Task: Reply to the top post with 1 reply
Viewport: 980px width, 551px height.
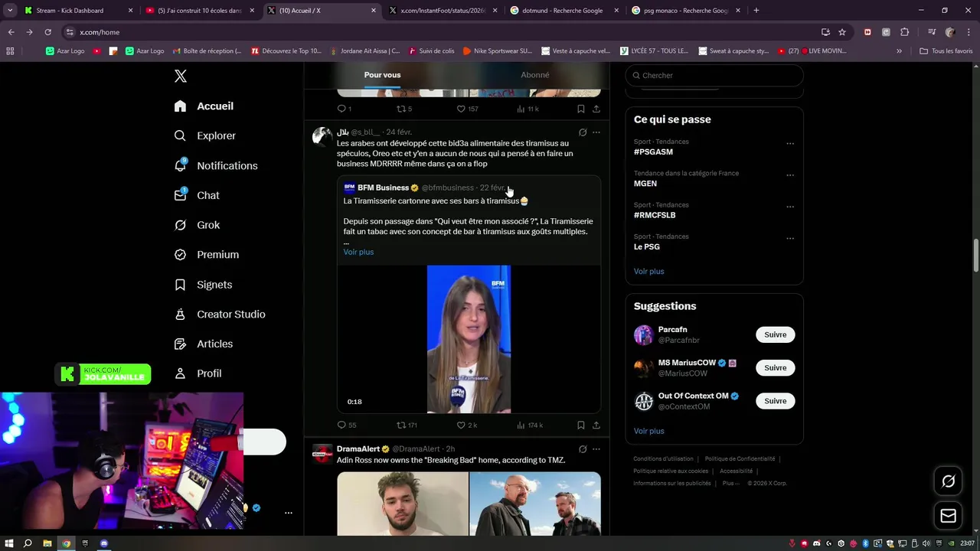Action: pyautogui.click(x=344, y=109)
